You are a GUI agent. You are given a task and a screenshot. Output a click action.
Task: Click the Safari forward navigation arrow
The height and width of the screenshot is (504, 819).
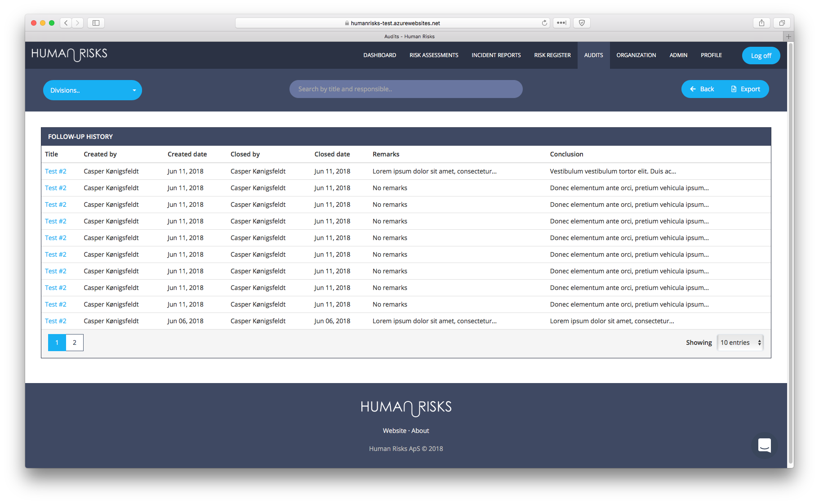point(77,23)
